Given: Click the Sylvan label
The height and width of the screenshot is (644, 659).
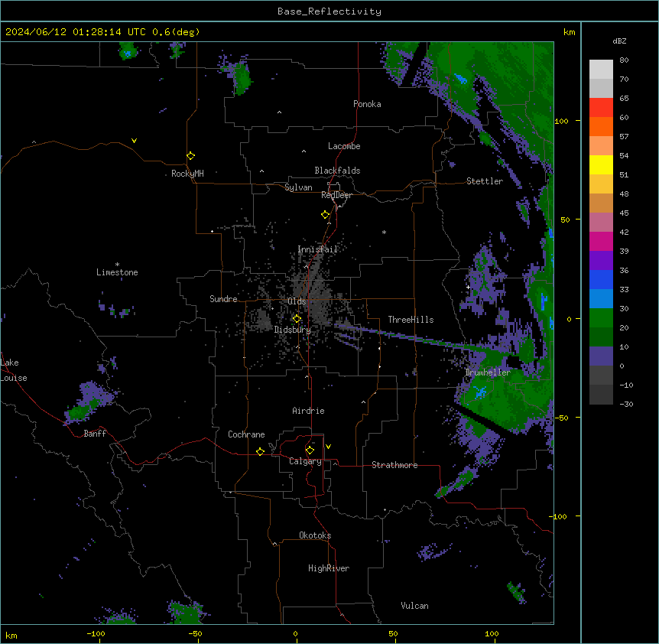Looking at the screenshot, I should (298, 187).
